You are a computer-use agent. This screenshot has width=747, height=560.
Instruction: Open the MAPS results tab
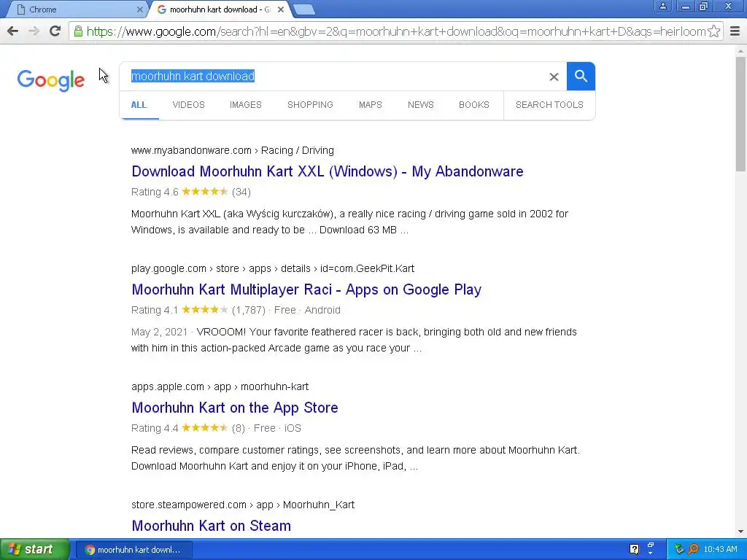tap(370, 105)
